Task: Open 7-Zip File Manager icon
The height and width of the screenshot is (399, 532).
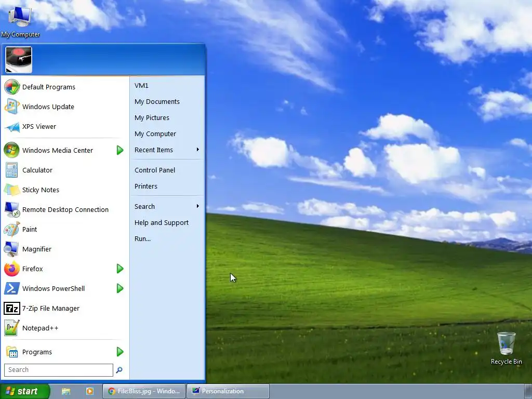Action: pyautogui.click(x=12, y=309)
